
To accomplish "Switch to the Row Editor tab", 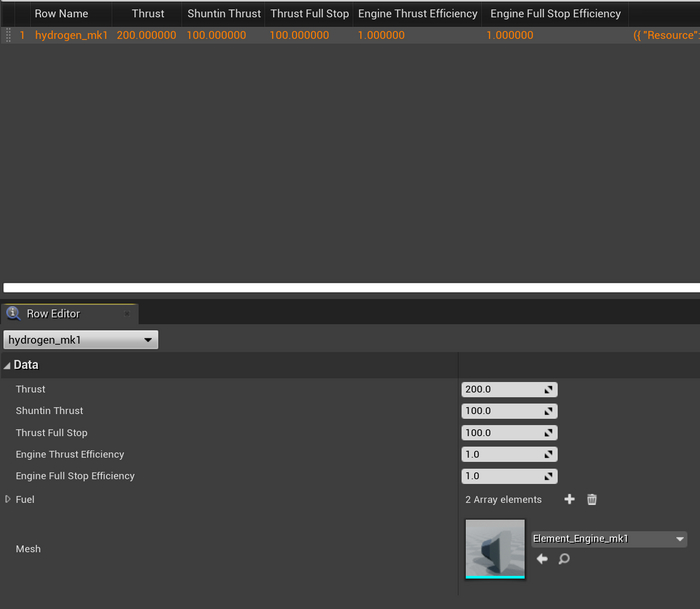I will (53, 313).
